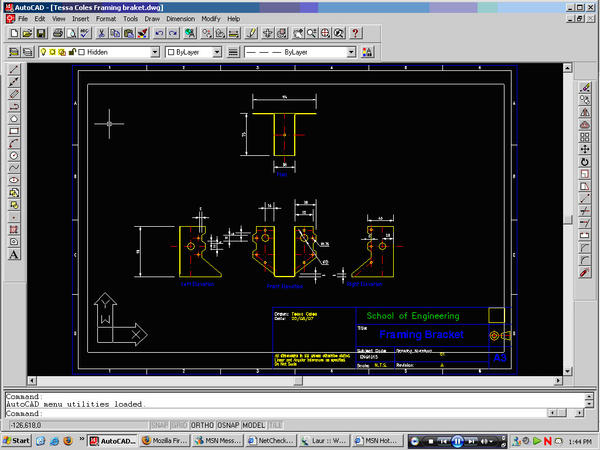This screenshot has height=450, width=600.
Task: Click the Command line input field
Action: tap(276, 413)
